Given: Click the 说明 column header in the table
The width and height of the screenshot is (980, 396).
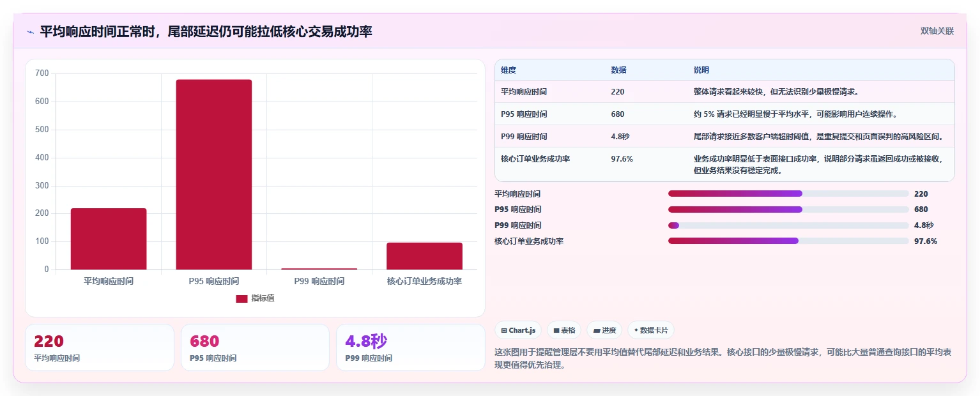Looking at the screenshot, I should [x=701, y=70].
